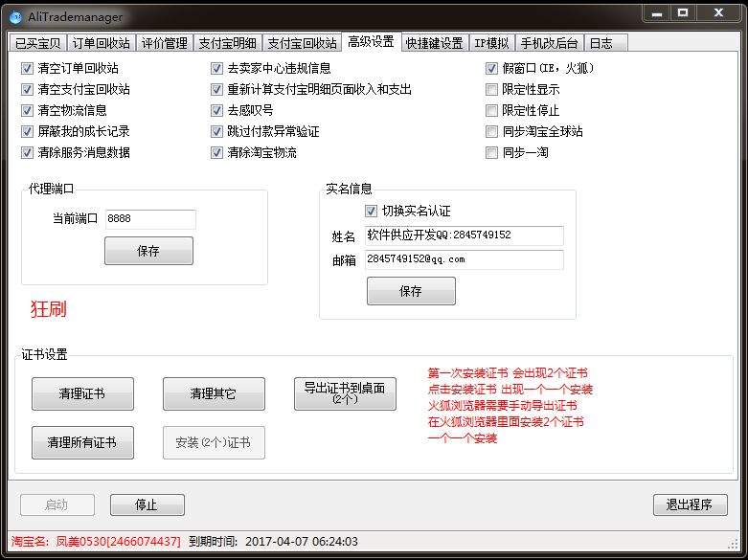Viewport: 748px width, 560px height.
Task: Uncheck 清除服务消息数据 checkbox
Action: pos(27,152)
